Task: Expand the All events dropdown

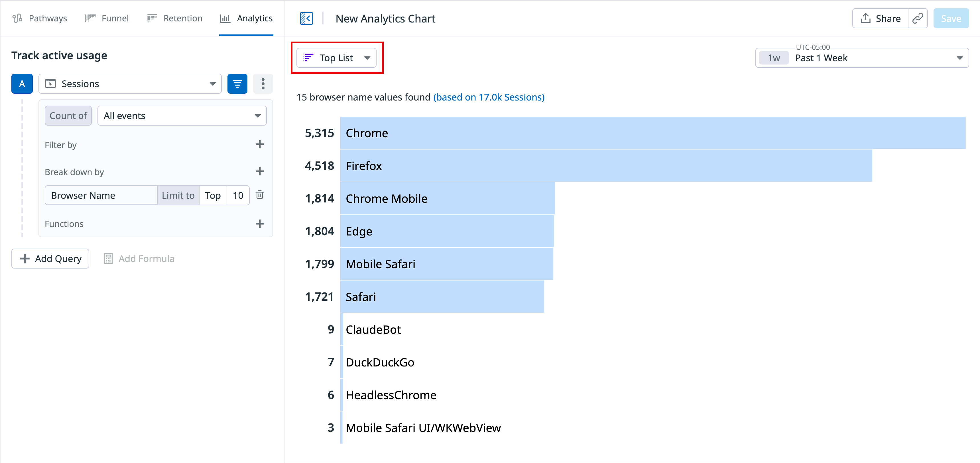Action: pyautogui.click(x=182, y=116)
